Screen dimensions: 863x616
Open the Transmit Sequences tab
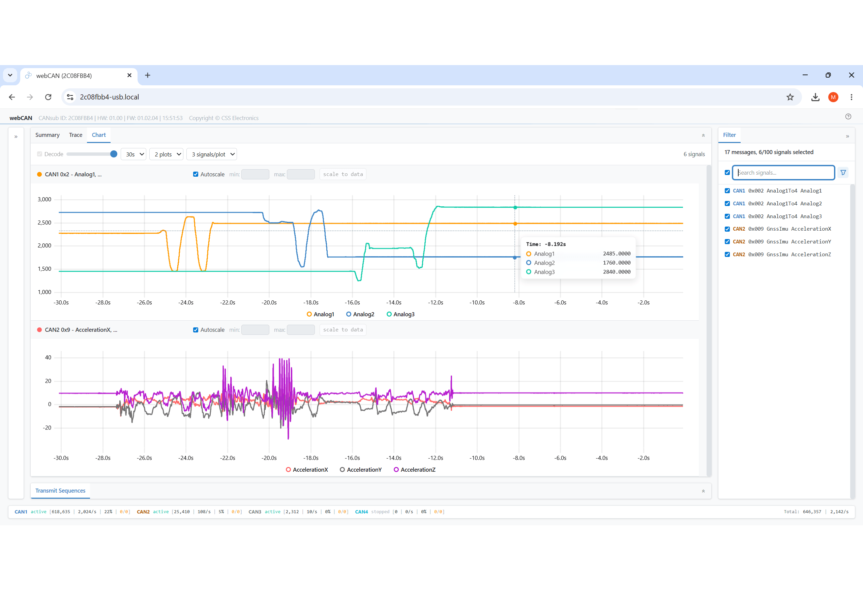tap(60, 491)
